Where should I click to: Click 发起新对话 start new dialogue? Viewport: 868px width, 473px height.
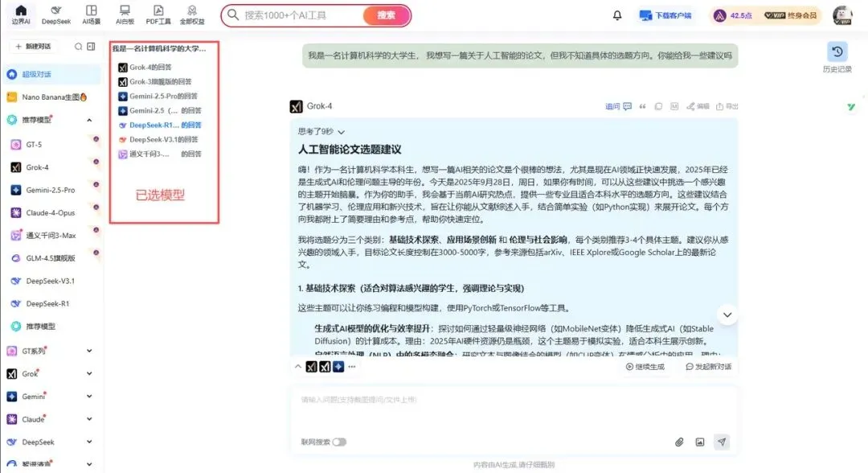pos(709,367)
